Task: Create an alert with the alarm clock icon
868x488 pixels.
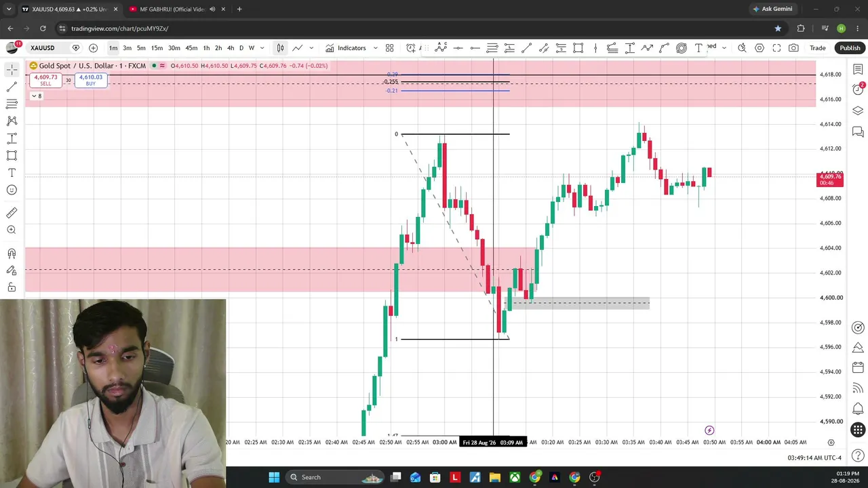Action: point(411,48)
